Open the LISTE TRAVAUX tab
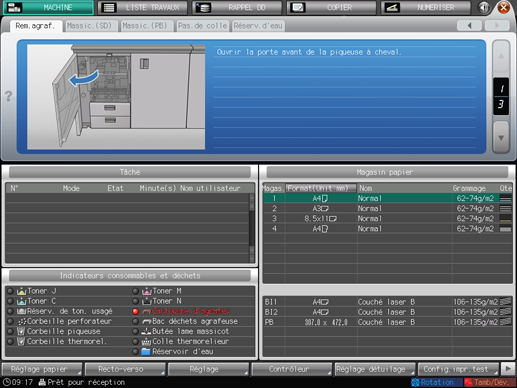517x388 pixels. point(143,7)
